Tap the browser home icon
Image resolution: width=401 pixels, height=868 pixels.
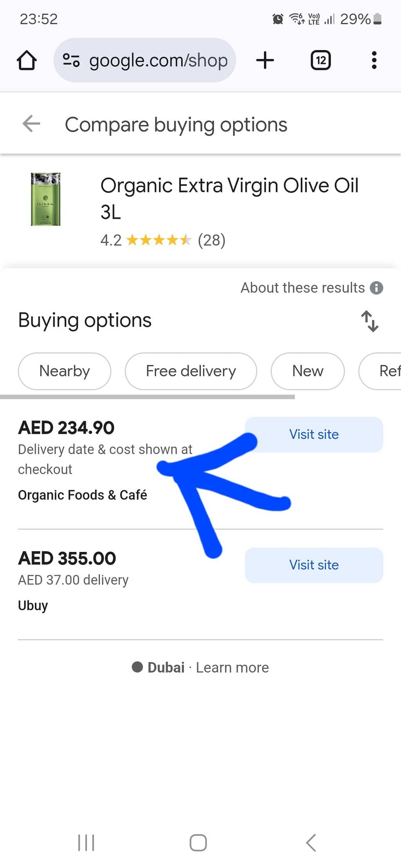(x=27, y=60)
